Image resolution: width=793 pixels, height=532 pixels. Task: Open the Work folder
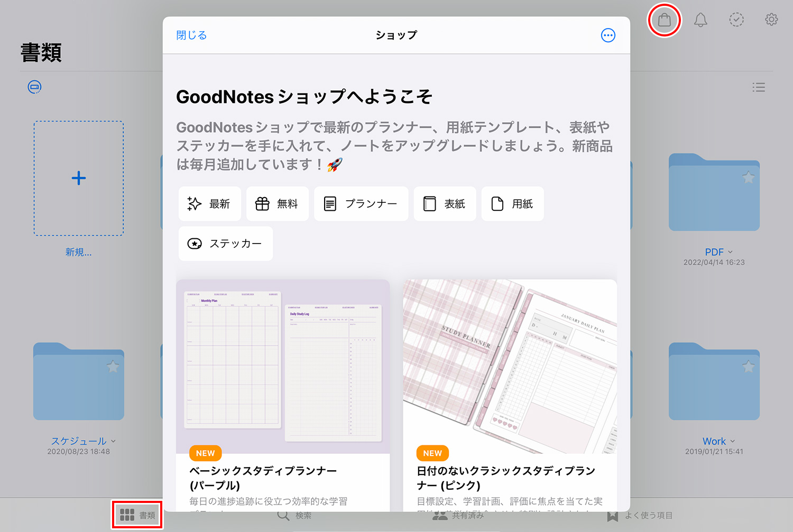click(x=714, y=381)
